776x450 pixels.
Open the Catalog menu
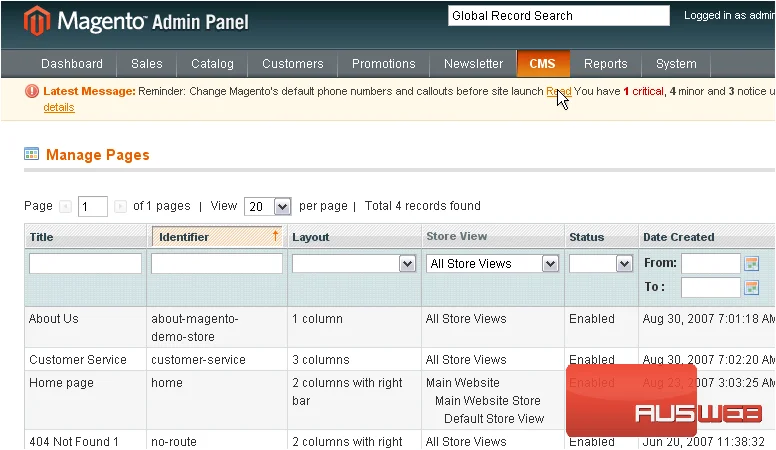pyautogui.click(x=212, y=64)
